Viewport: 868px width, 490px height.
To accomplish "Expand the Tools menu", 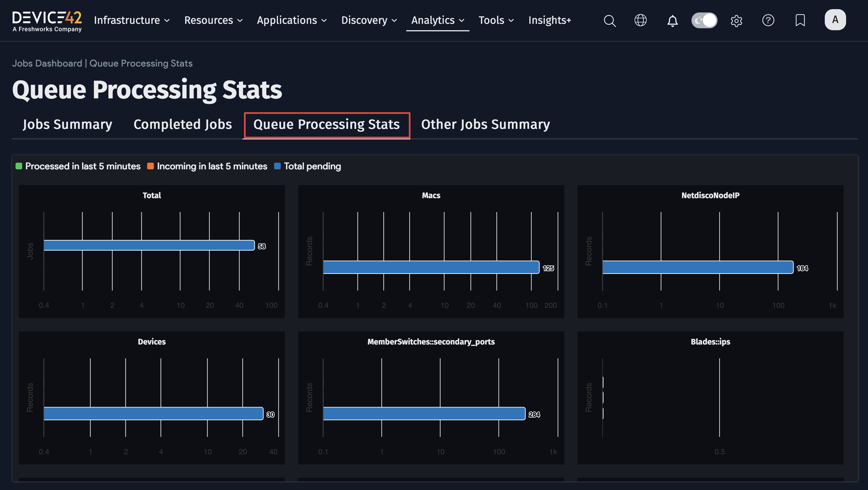I will [x=496, y=20].
